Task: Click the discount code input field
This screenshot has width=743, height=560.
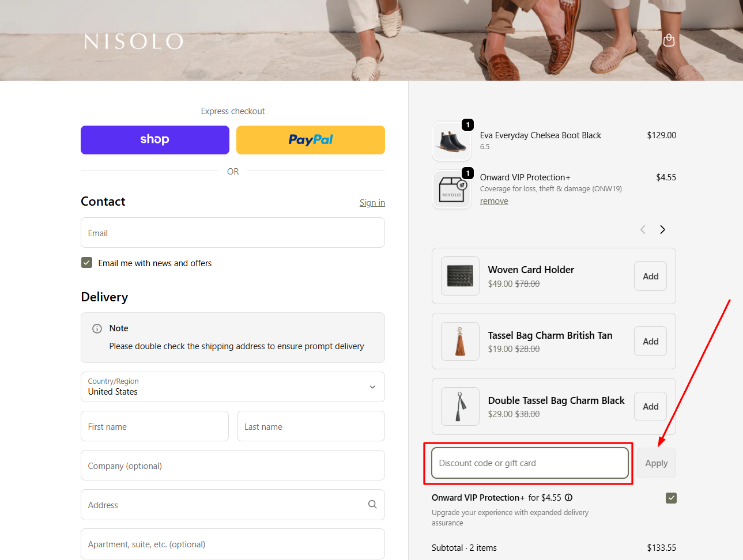Action: [x=528, y=463]
